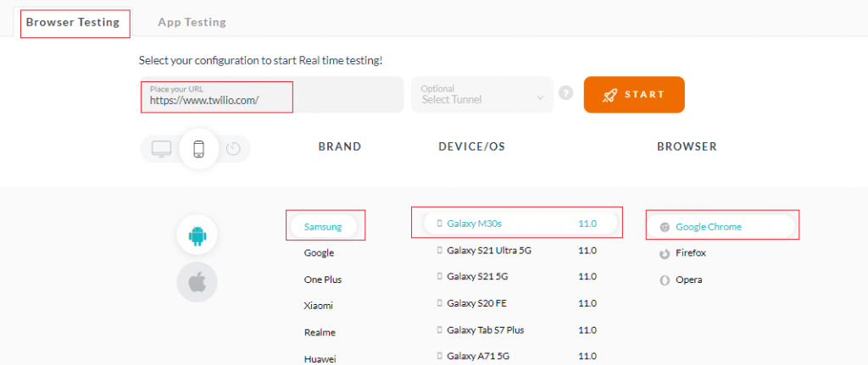Open the Browser Testing tab
Image resolution: width=868 pixels, height=365 pixels.
coord(73,23)
